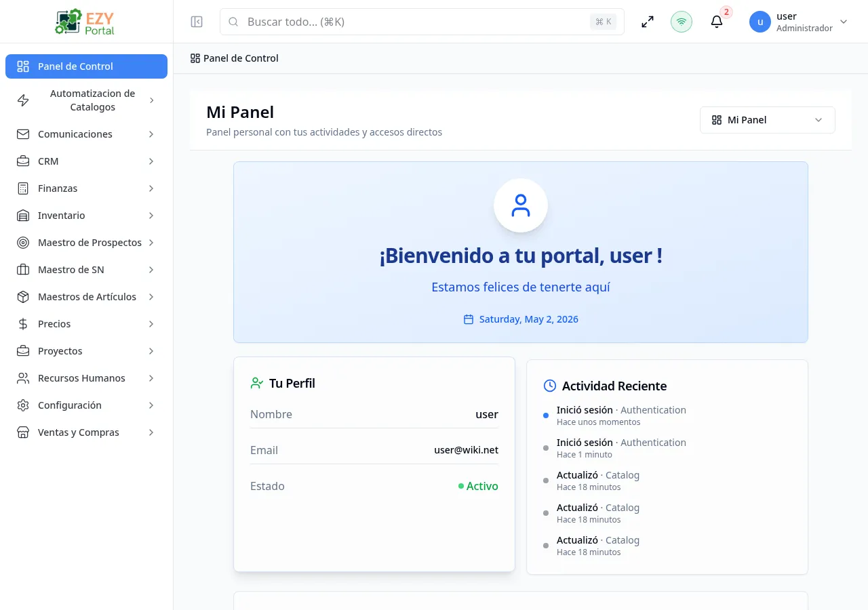Open the Ventas y Compras menu item
Viewport: 868px width, 610px height.
coord(86,432)
